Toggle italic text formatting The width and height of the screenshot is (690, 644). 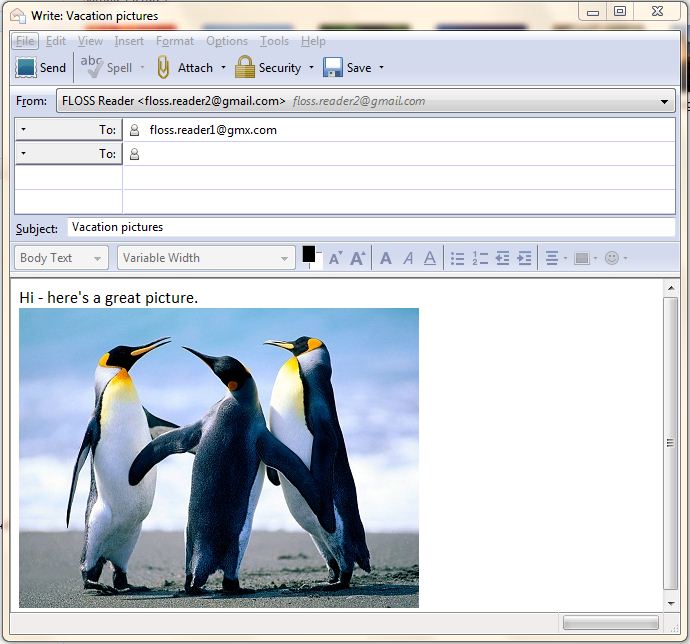[408, 258]
